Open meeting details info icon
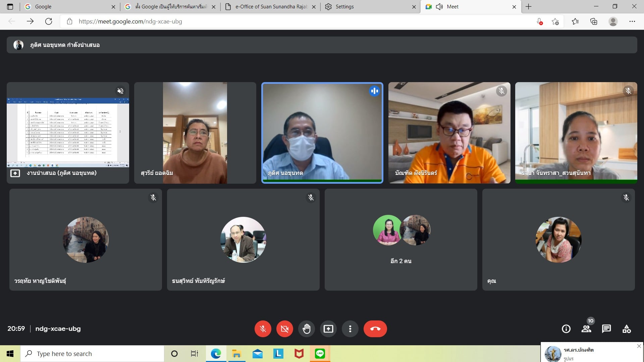Image resolution: width=644 pixels, height=362 pixels. point(566,329)
